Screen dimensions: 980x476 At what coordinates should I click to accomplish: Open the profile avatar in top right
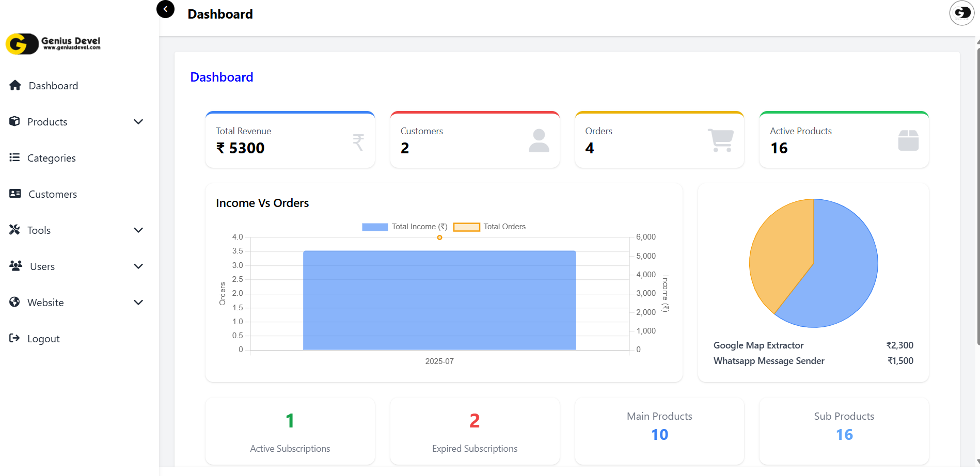pos(961,13)
